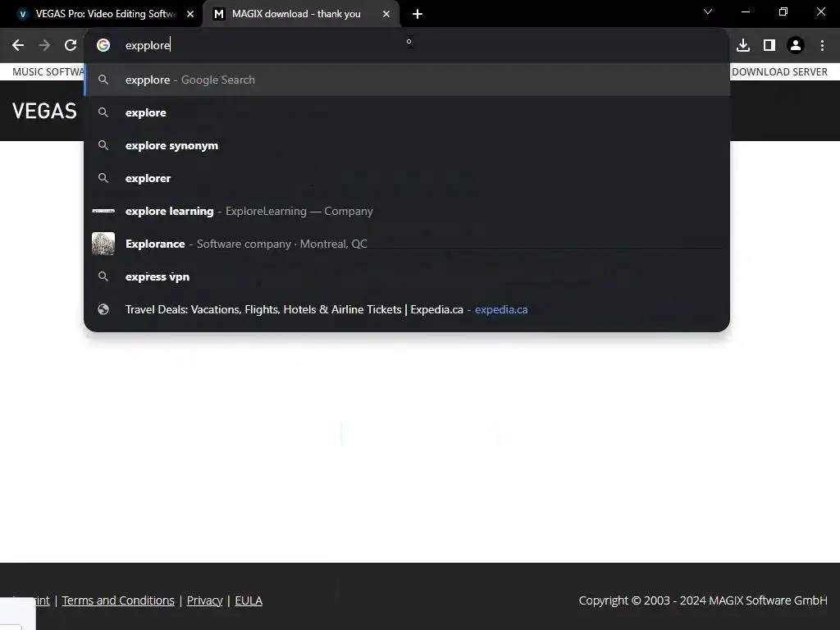Choose the 'explore synonym' suggestion
Image resolution: width=840 pixels, height=630 pixels.
pyautogui.click(x=407, y=145)
